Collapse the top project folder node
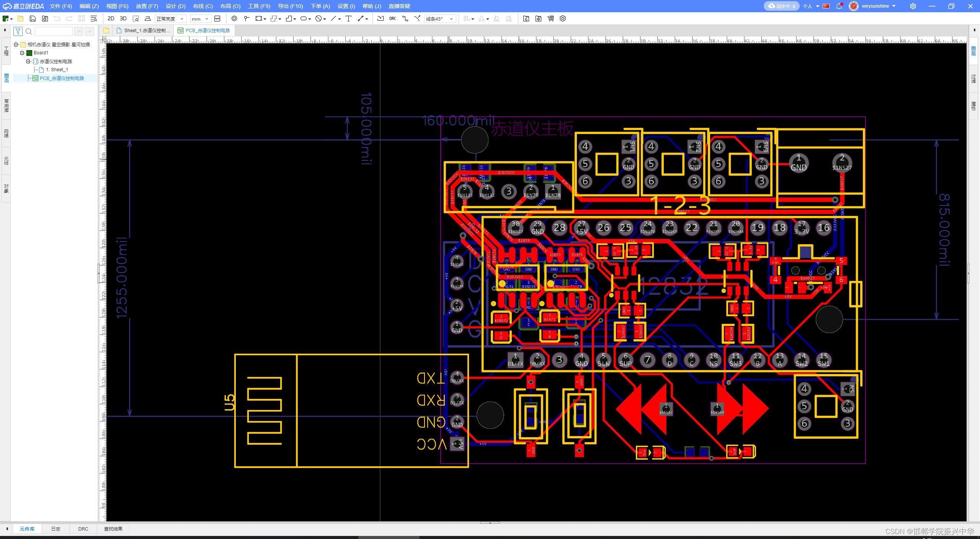The width and height of the screenshot is (980, 539). click(x=16, y=44)
